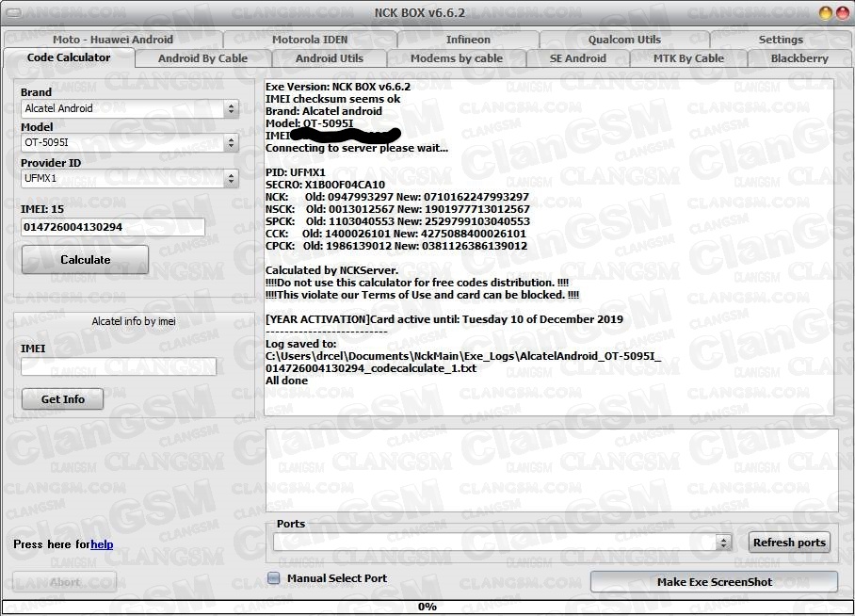Viewport: 855px width, 616px height.
Task: Focus the Alcatel info IMEI input field
Action: tap(119, 366)
